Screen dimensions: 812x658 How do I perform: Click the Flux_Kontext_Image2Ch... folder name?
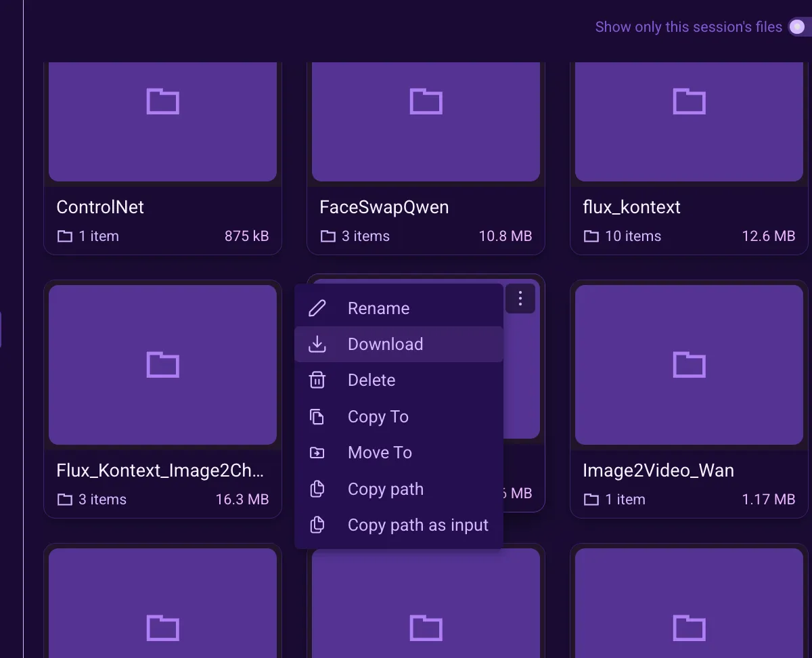[x=160, y=470]
